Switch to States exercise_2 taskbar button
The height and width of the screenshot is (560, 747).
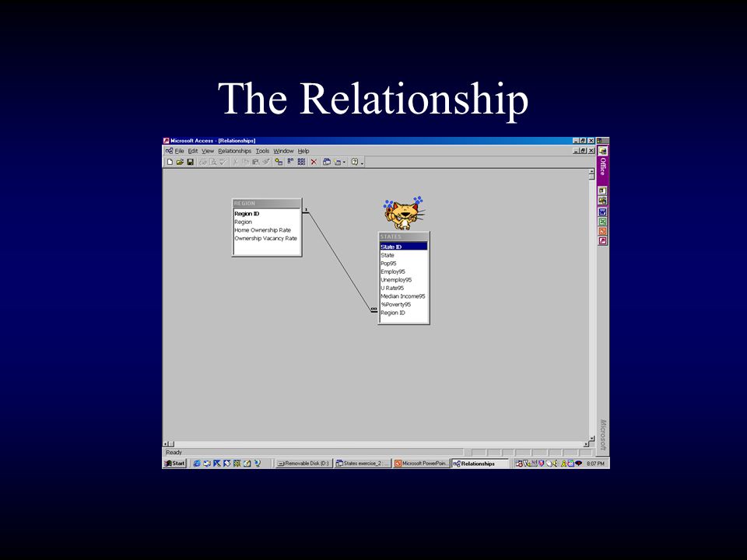(x=363, y=464)
